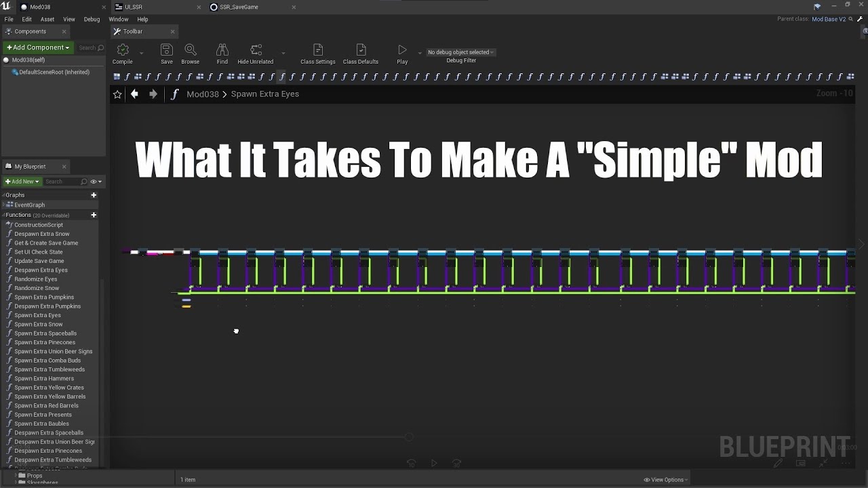
Task: Navigate back in graph history
Action: point(134,94)
